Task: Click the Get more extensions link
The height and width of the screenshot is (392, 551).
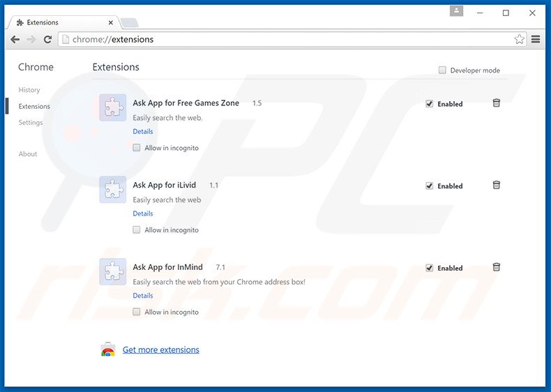Action: (x=161, y=349)
